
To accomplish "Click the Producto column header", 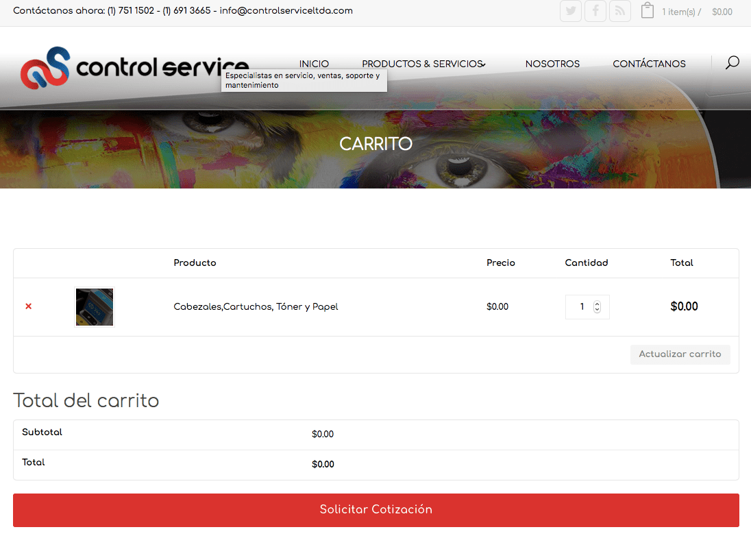I will (195, 263).
